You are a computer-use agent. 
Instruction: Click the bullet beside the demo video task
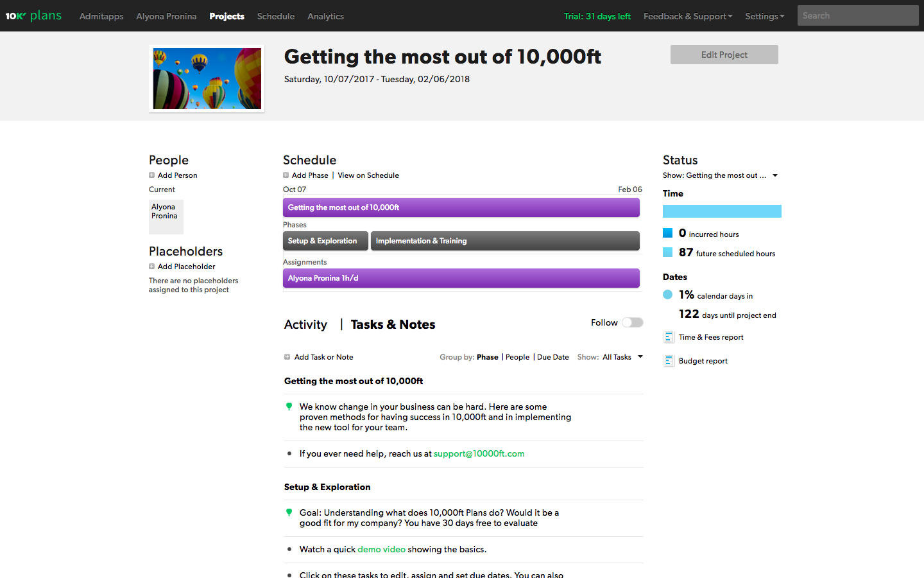pos(289,549)
